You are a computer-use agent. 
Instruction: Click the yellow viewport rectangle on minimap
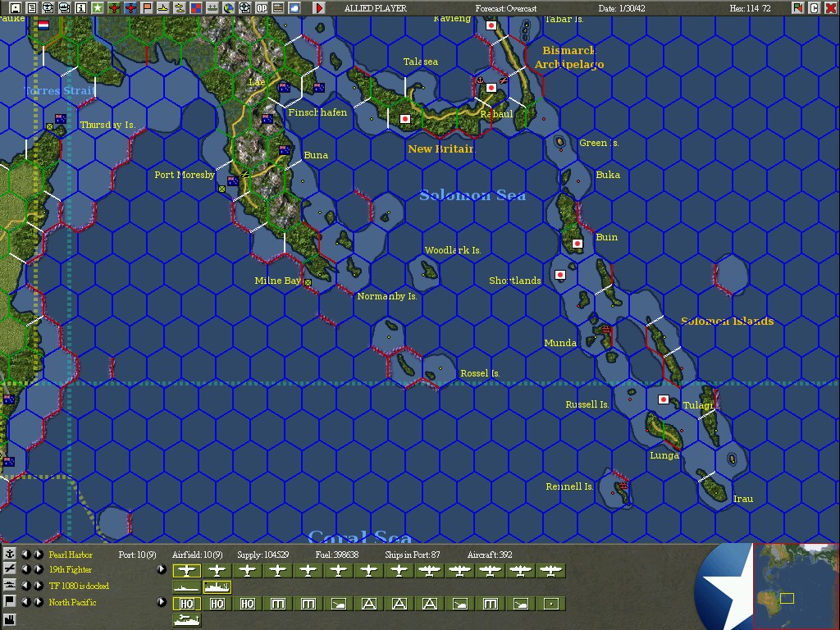click(787, 598)
